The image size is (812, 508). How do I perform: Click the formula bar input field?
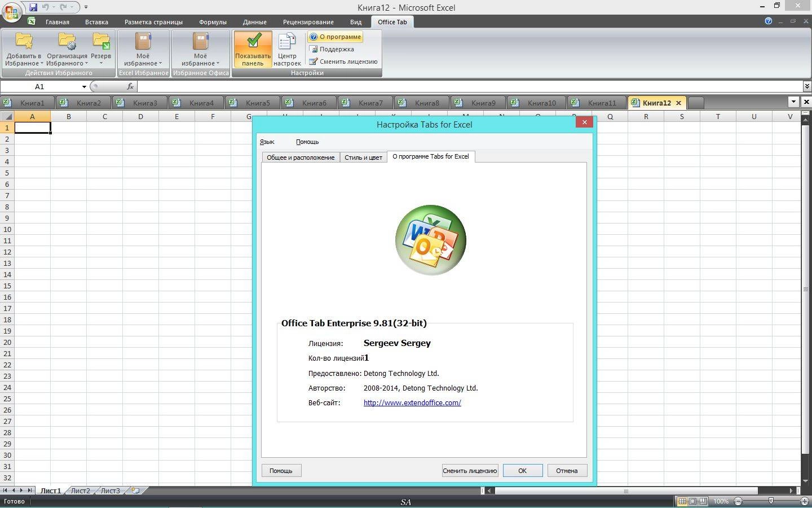(x=470, y=86)
